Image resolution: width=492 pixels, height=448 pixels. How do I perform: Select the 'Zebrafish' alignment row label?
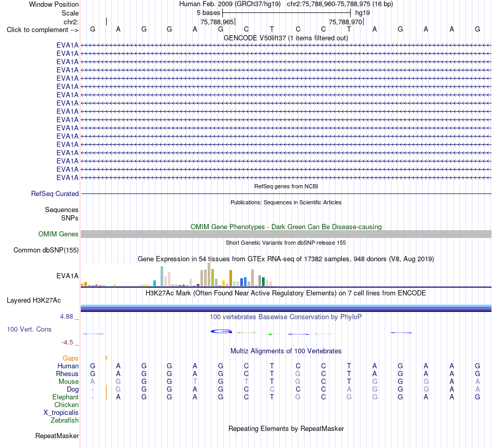(x=65, y=421)
